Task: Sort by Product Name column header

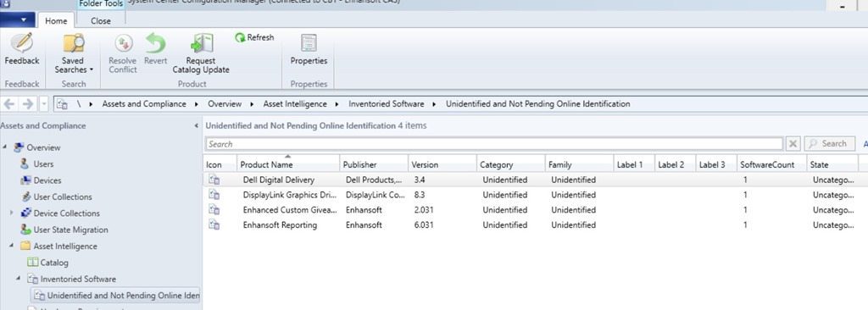Action: click(288, 164)
